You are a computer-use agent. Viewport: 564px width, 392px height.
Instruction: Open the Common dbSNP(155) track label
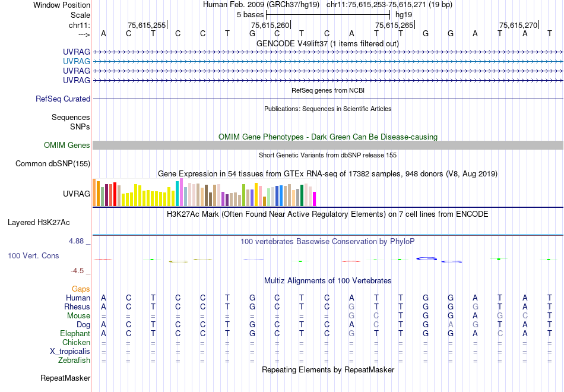pyautogui.click(x=53, y=163)
